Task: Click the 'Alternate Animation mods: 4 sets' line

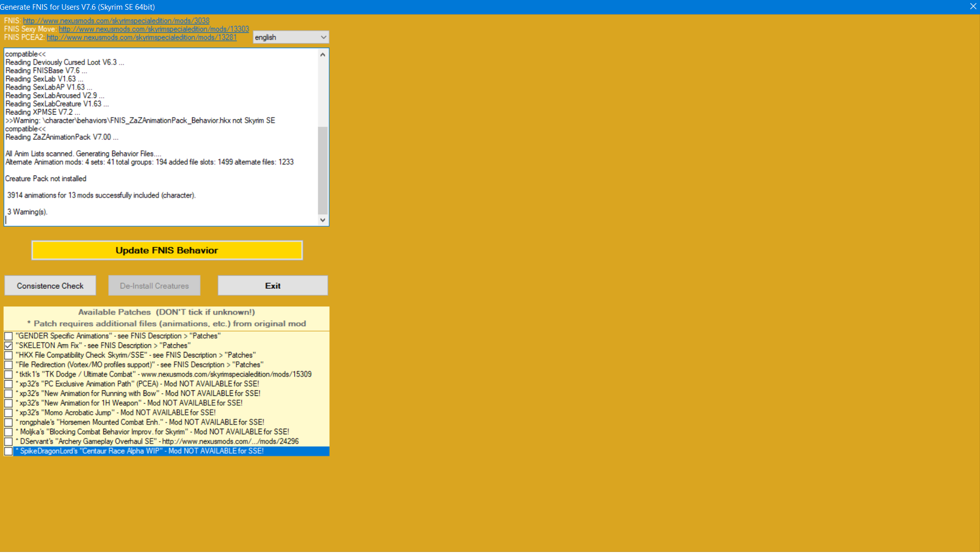Action: pyautogui.click(x=149, y=162)
